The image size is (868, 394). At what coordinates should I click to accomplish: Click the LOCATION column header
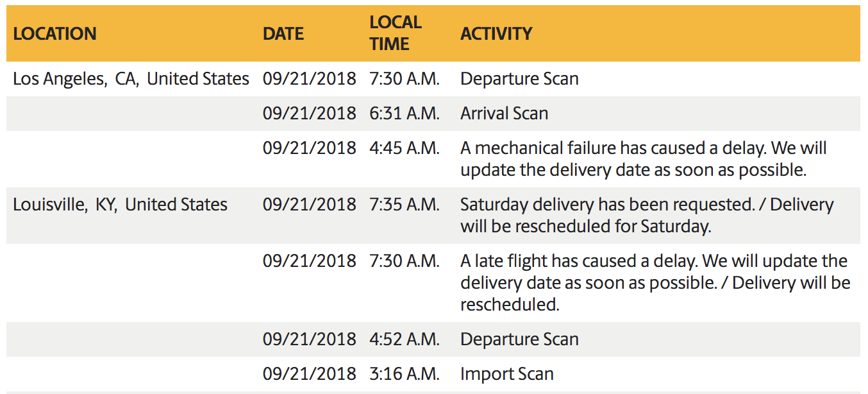54,33
